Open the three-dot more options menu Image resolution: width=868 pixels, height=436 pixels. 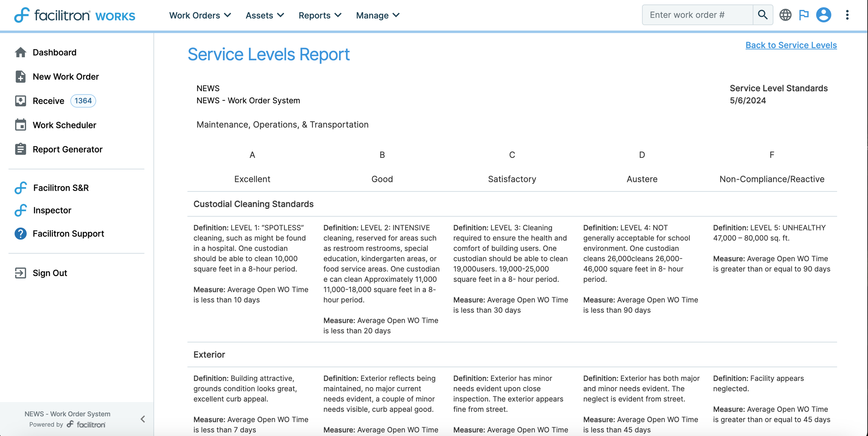pos(847,15)
